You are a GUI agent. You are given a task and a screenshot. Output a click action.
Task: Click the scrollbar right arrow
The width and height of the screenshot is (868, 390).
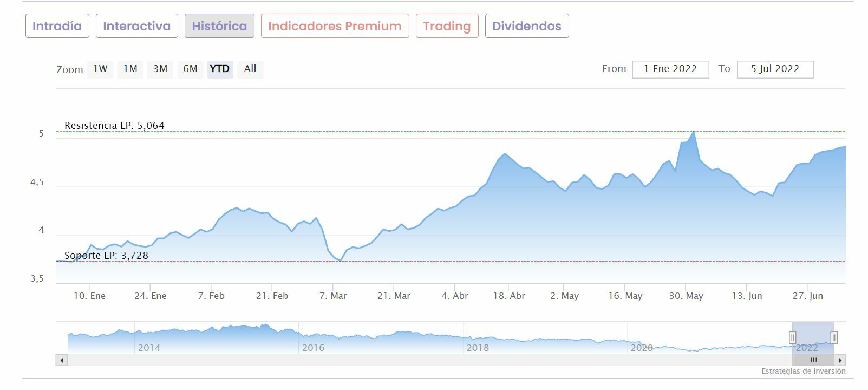840,360
